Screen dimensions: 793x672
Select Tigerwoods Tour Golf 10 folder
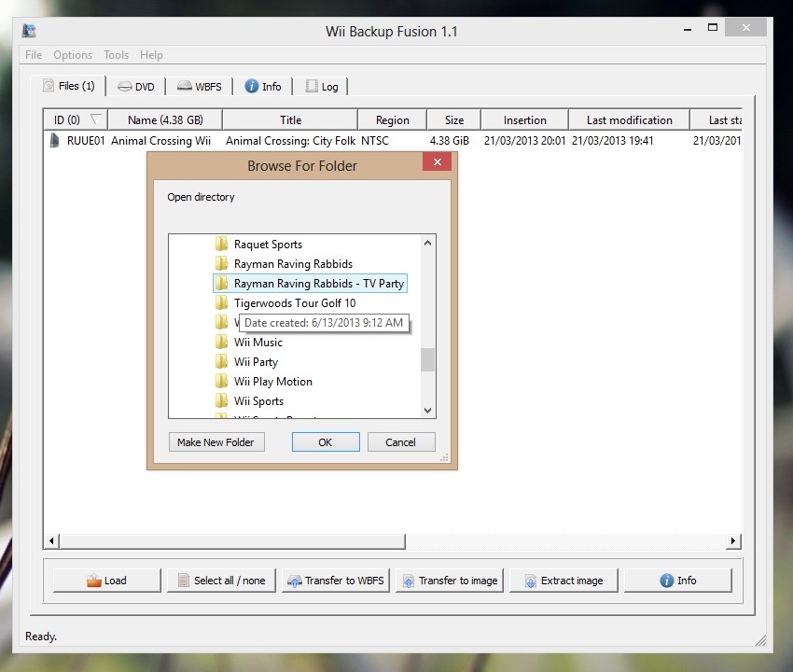click(x=295, y=303)
